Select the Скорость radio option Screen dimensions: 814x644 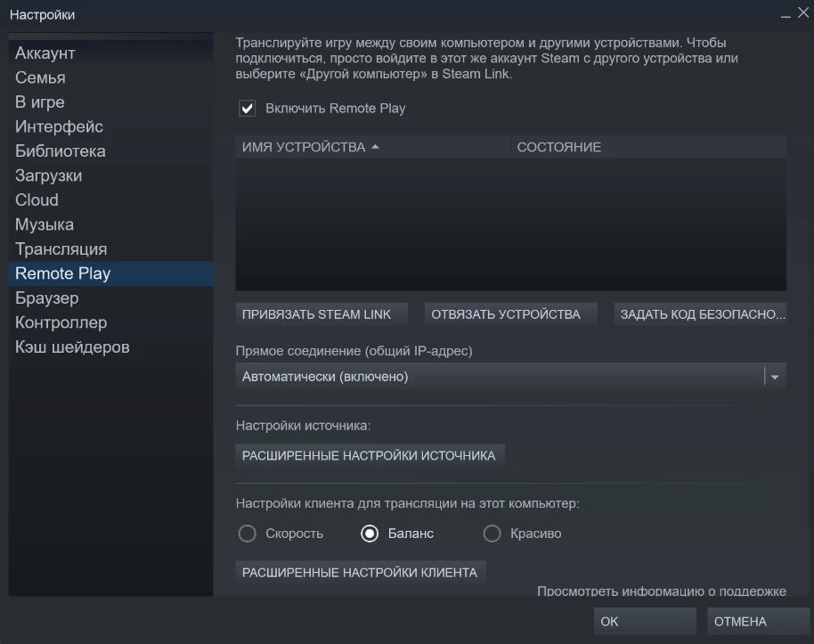pyautogui.click(x=247, y=534)
